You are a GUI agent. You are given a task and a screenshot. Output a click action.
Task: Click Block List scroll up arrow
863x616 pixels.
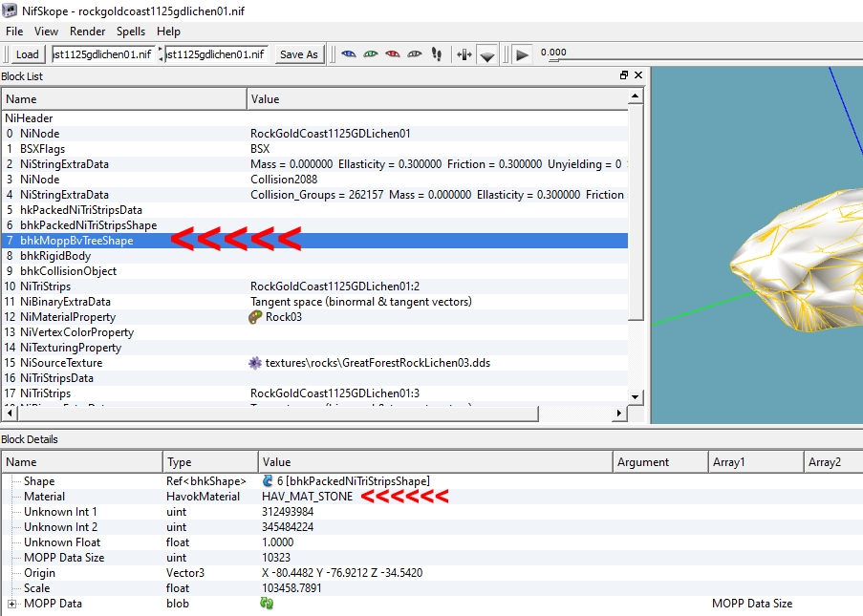tap(636, 96)
